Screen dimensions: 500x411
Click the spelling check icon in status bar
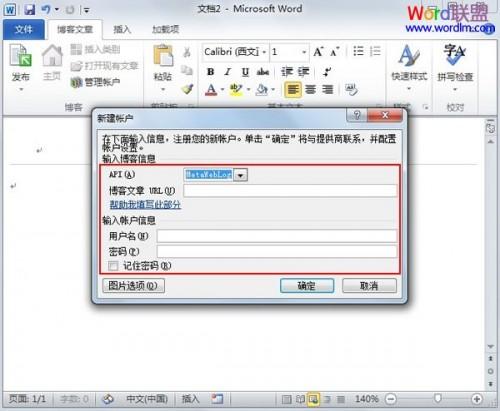[108, 399]
